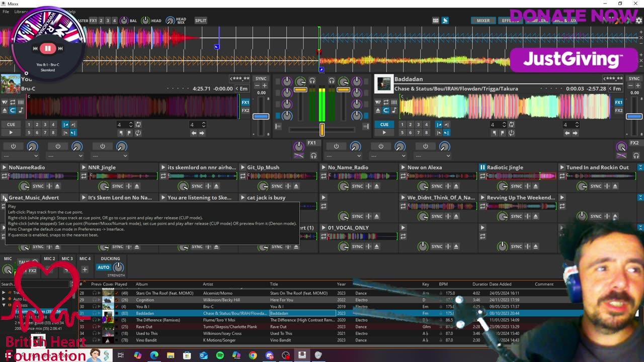Play the Bru-C deck
This screenshot has height=362, width=644.
pos(11,133)
